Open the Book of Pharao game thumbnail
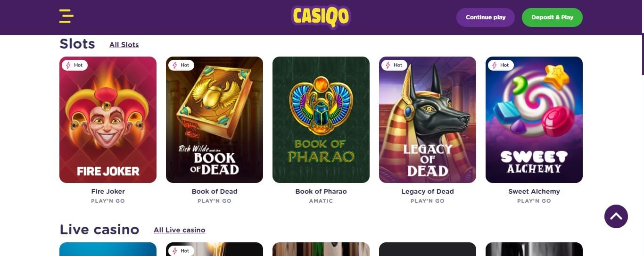Viewport: 644px width, 256px height. pyautogui.click(x=321, y=120)
